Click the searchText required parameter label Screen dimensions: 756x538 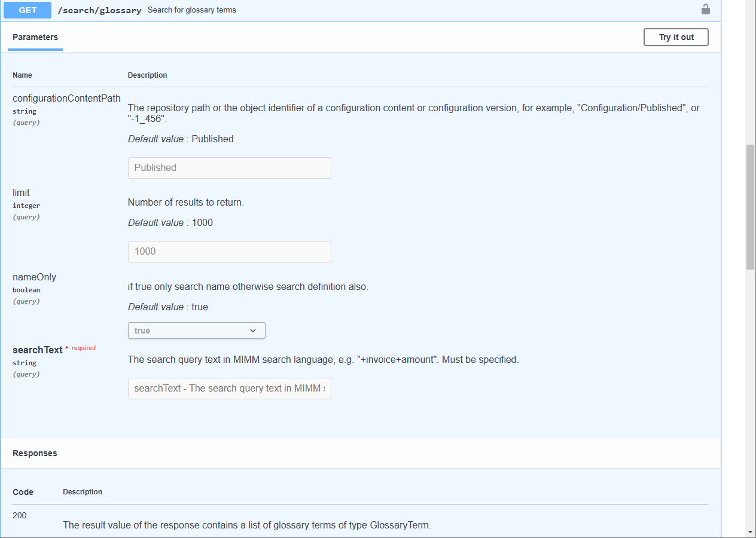pyautogui.click(x=38, y=350)
